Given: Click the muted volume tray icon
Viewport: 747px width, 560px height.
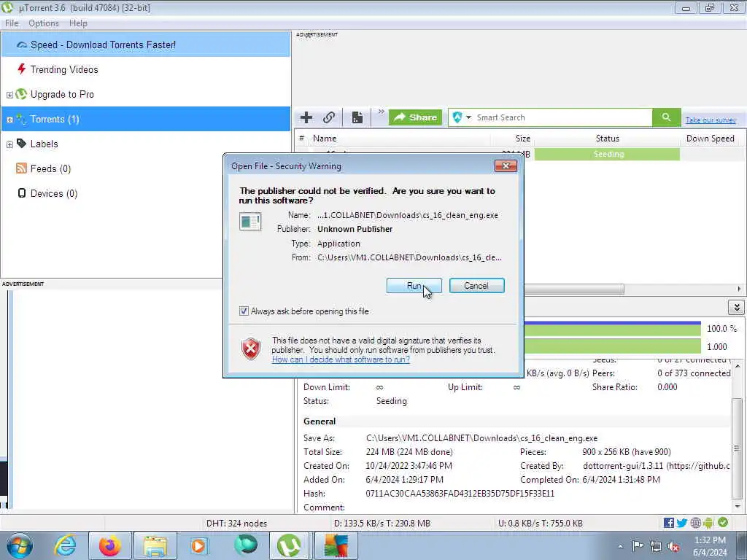Looking at the screenshot, I should (673, 546).
